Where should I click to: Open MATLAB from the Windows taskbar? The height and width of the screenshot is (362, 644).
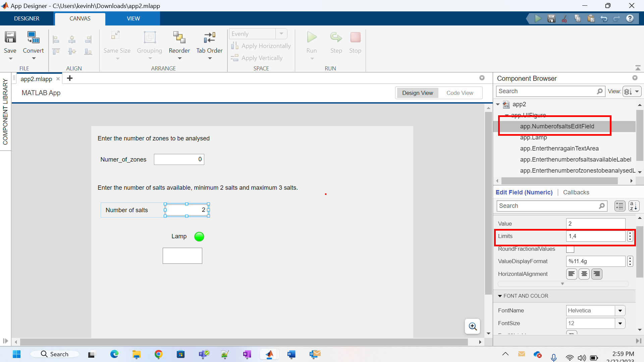269,354
